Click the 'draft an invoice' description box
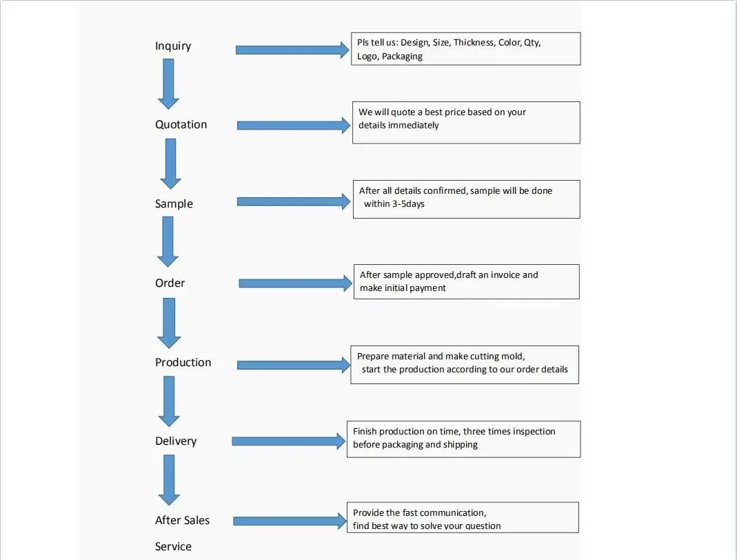737x560 pixels. click(465, 281)
